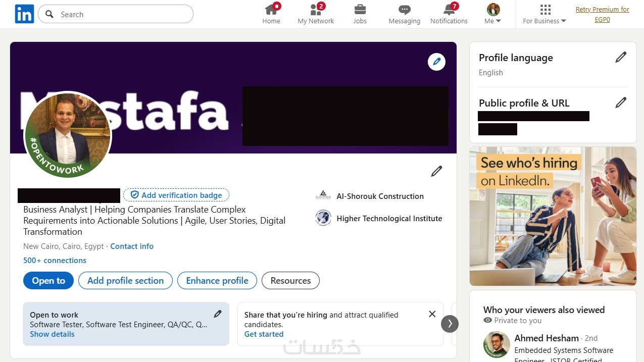Image resolution: width=644 pixels, height=362 pixels.
Task: Open the Notifications bell icon
Action: point(449,10)
